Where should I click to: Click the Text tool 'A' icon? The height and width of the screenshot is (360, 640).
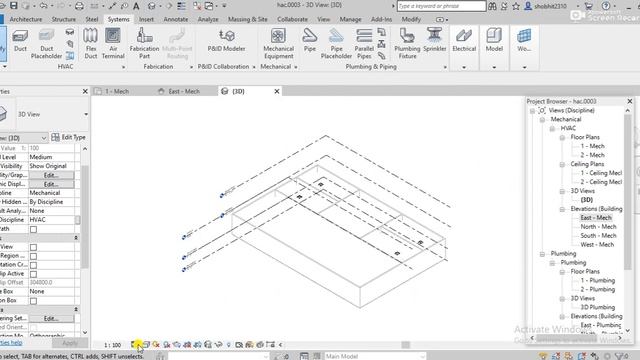pos(136,6)
